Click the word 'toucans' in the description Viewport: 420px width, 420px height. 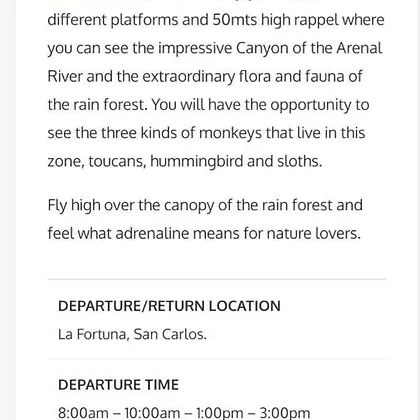[117, 161]
